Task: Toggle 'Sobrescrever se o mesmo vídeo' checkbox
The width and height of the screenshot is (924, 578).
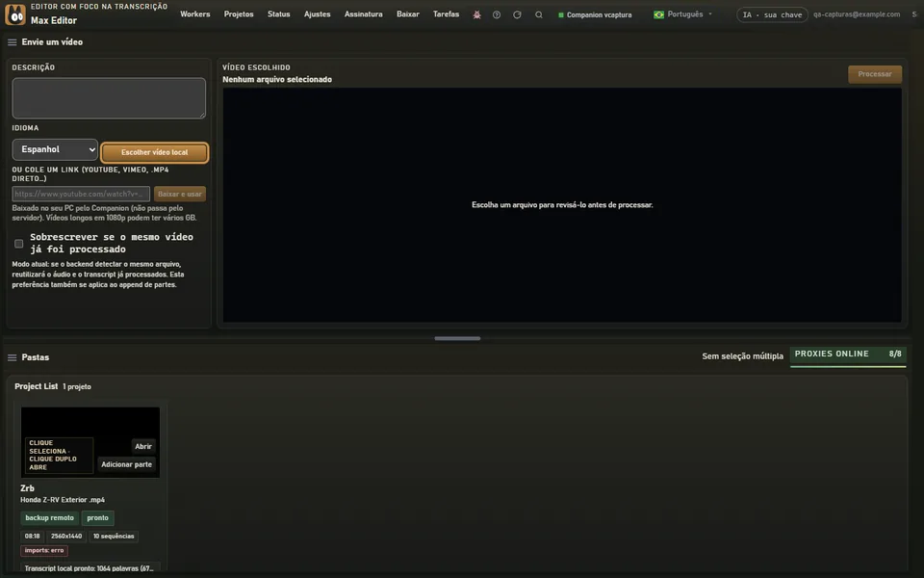Action: coord(19,244)
